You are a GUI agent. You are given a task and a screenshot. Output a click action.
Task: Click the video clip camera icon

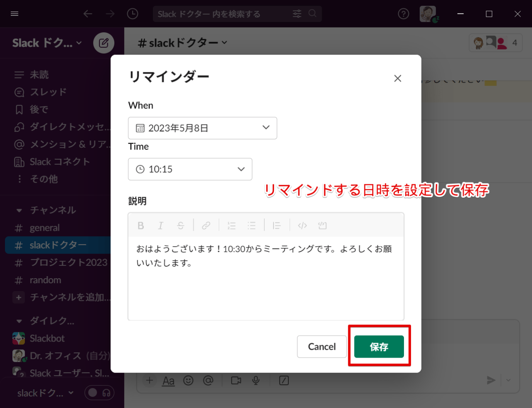236,381
